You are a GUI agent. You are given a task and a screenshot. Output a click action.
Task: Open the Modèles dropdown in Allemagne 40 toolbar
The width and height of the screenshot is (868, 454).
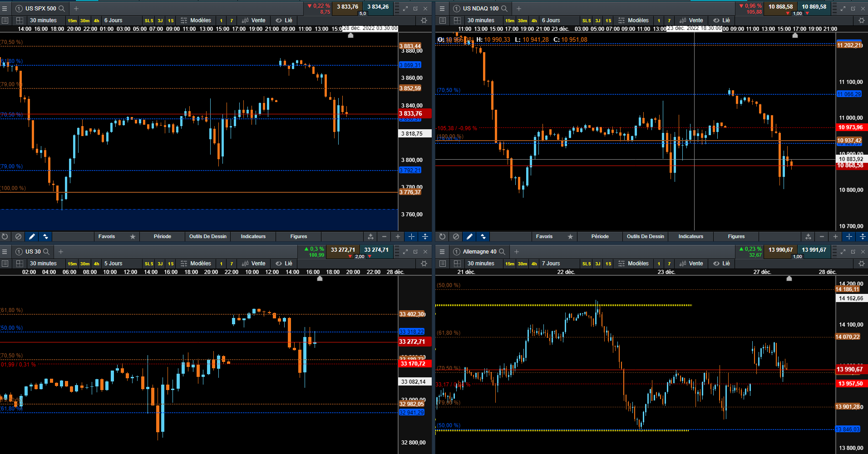(x=634, y=264)
